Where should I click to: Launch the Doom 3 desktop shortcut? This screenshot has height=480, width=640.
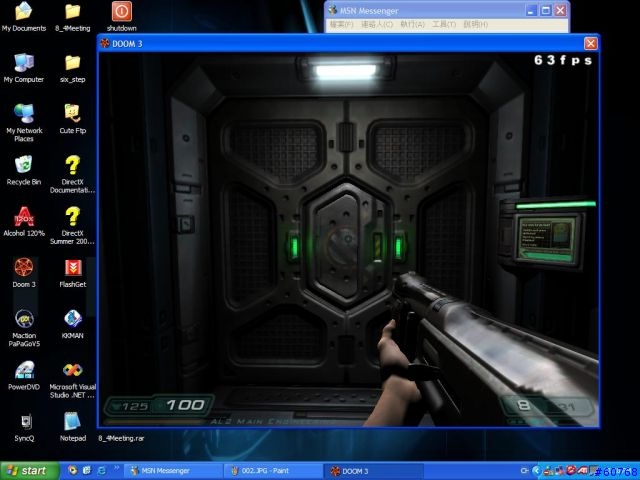(24, 273)
